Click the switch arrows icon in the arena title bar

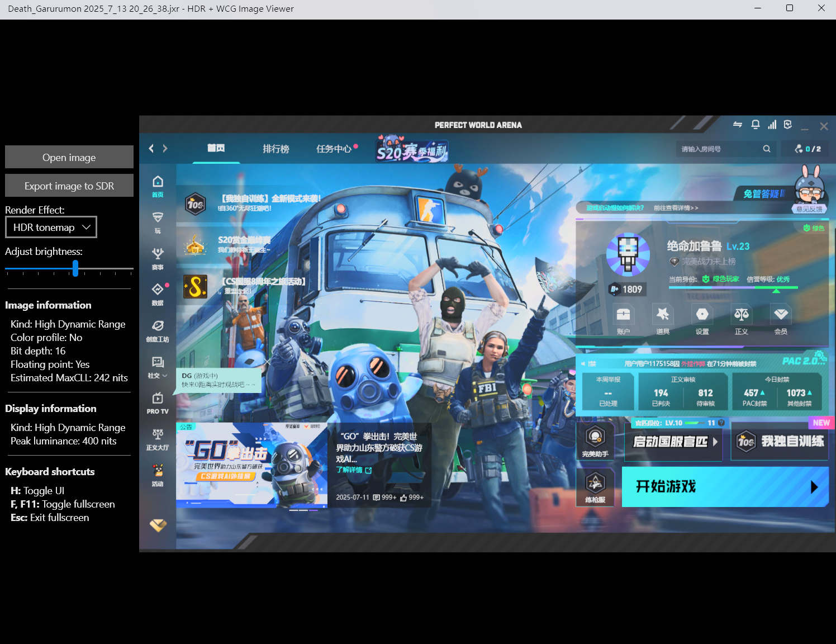pos(738,125)
